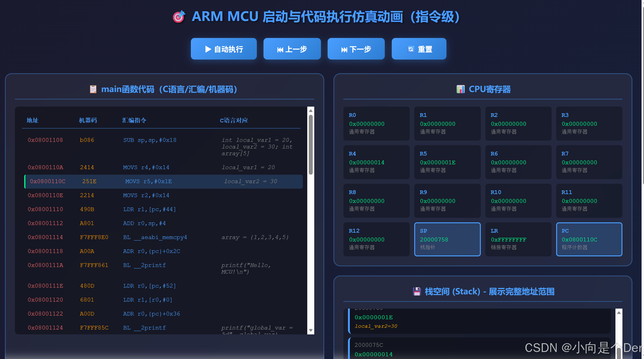Image resolution: width=644 pixels, height=359 pixels.
Task: Go back with the 上一步 button
Action: coord(292,49)
